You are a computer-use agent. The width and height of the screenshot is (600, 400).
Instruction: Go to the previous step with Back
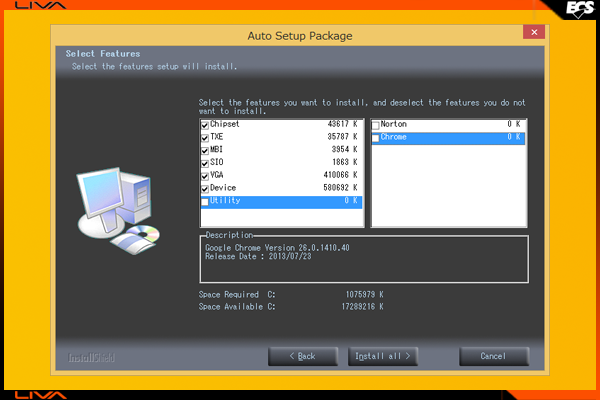pyautogui.click(x=303, y=356)
